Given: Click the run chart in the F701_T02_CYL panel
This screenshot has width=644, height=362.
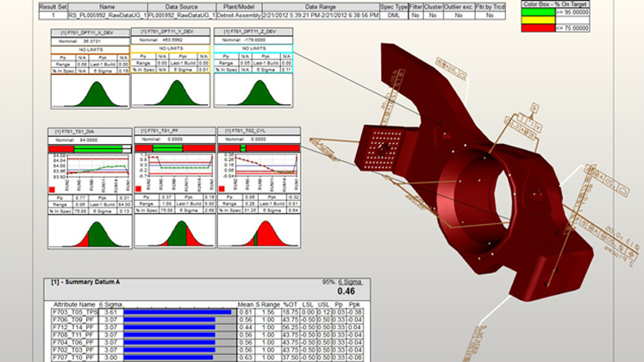Looking at the screenshot, I should click(266, 166).
